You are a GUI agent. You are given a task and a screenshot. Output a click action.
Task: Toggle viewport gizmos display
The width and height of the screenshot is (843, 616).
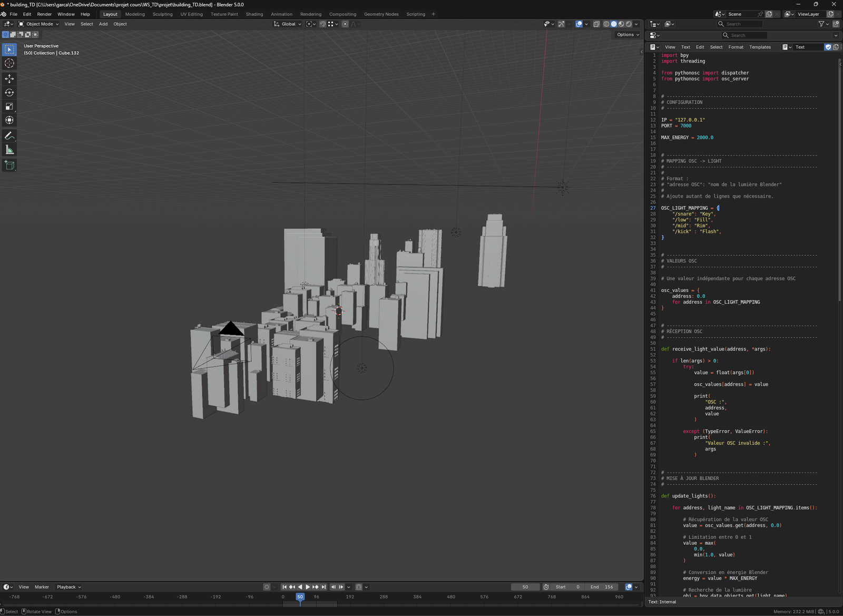pos(561,24)
